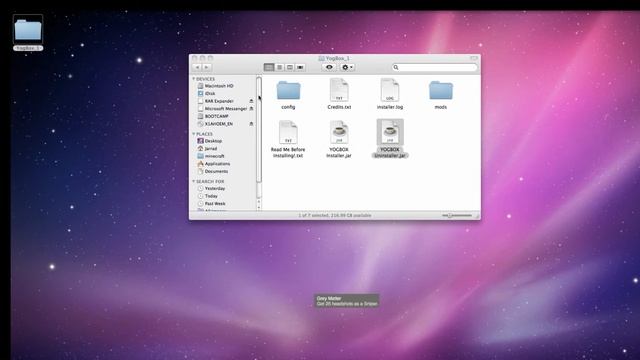Switch to Cover Flow view
Image resolution: width=640 pixels, height=360 pixels.
pos(300,67)
